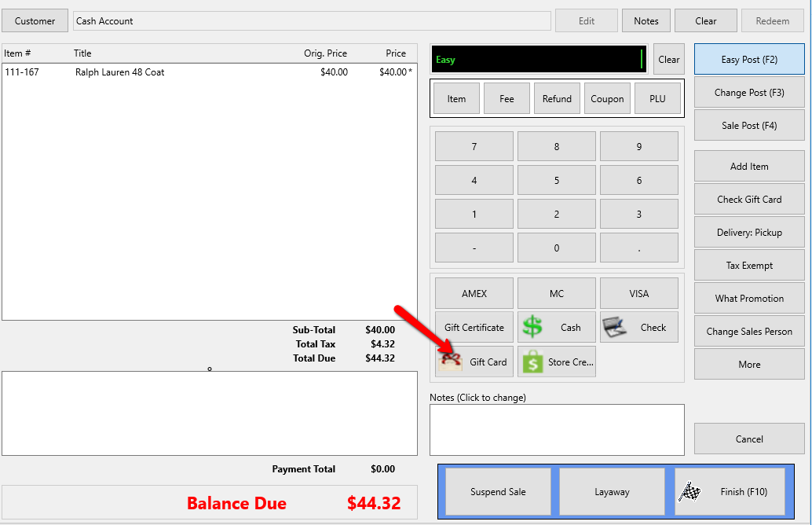Click the Item # column header

[x=17, y=53]
